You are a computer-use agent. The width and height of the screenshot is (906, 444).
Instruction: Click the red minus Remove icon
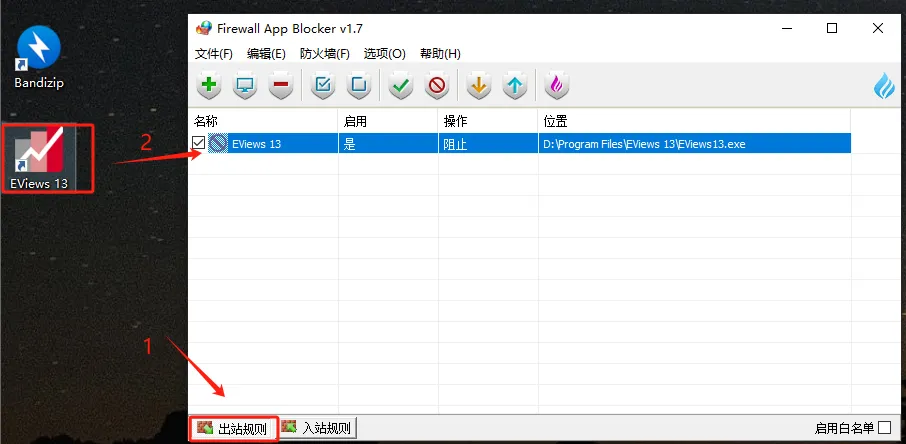[281, 86]
